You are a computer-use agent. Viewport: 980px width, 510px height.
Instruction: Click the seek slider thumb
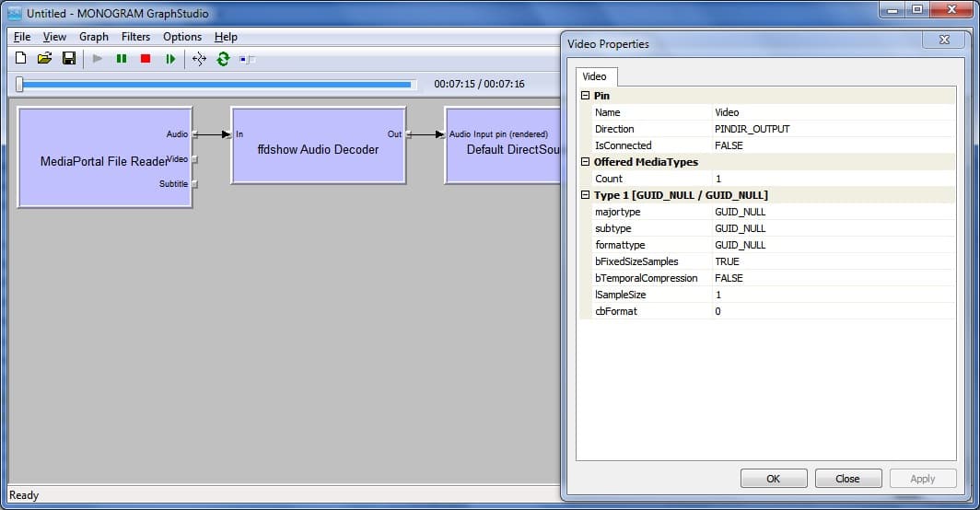20,85
